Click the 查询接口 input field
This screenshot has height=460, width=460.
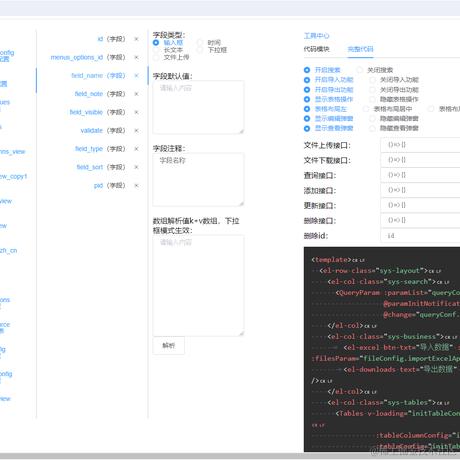pos(420,175)
